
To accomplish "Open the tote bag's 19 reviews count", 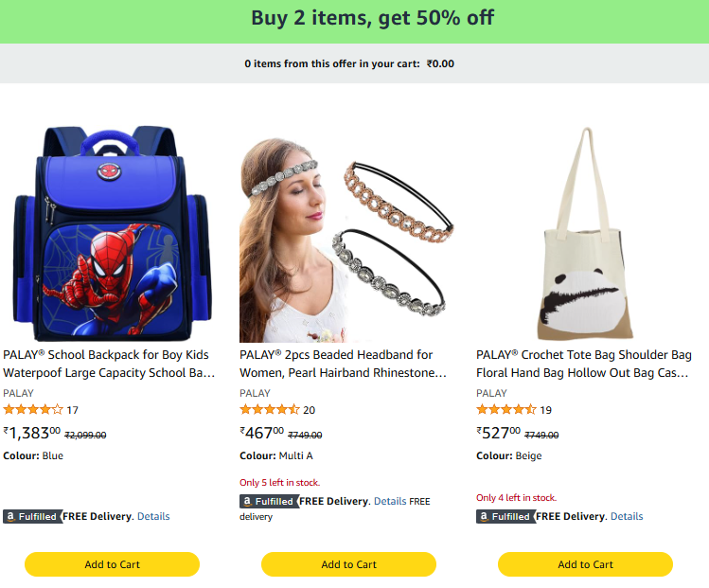I will click(x=546, y=410).
